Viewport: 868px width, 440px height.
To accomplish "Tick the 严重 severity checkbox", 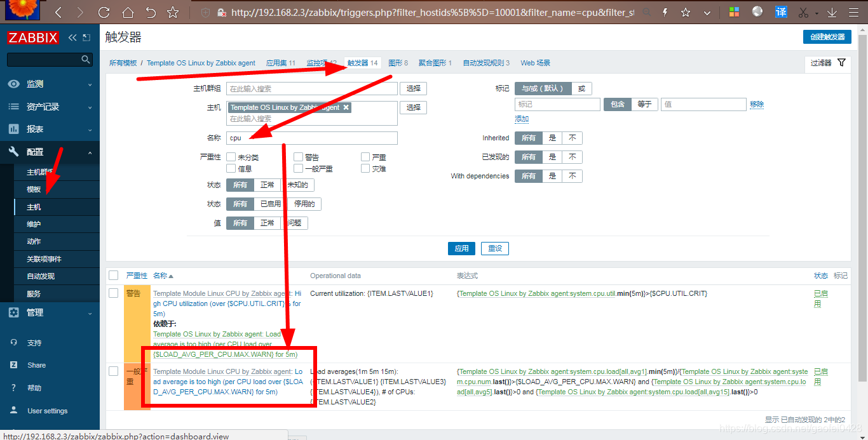I will [x=365, y=157].
